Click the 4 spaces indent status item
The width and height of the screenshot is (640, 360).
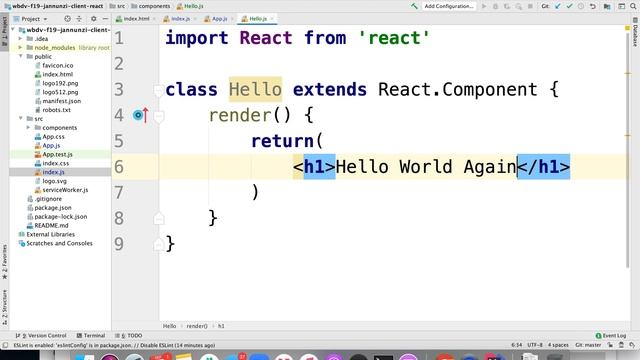tap(558, 345)
